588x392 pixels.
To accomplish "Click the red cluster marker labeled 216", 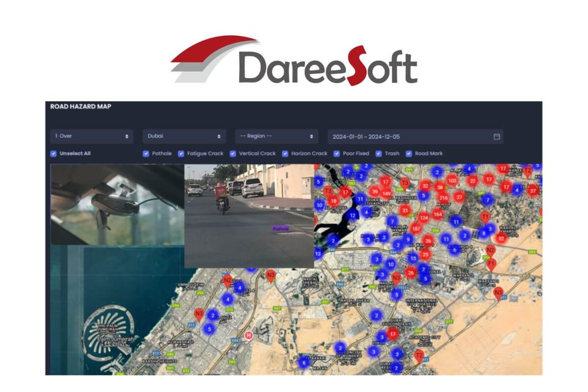I will pyautogui.click(x=443, y=198).
